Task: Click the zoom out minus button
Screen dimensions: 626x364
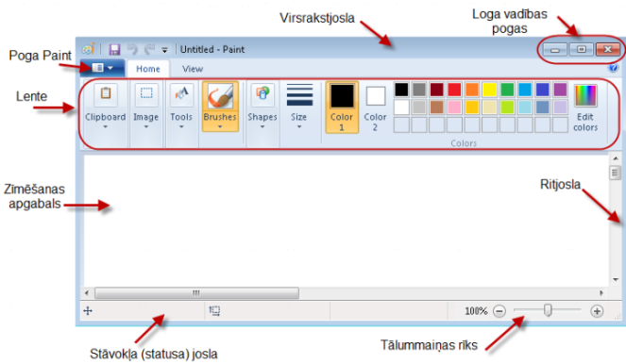Action: (x=499, y=311)
